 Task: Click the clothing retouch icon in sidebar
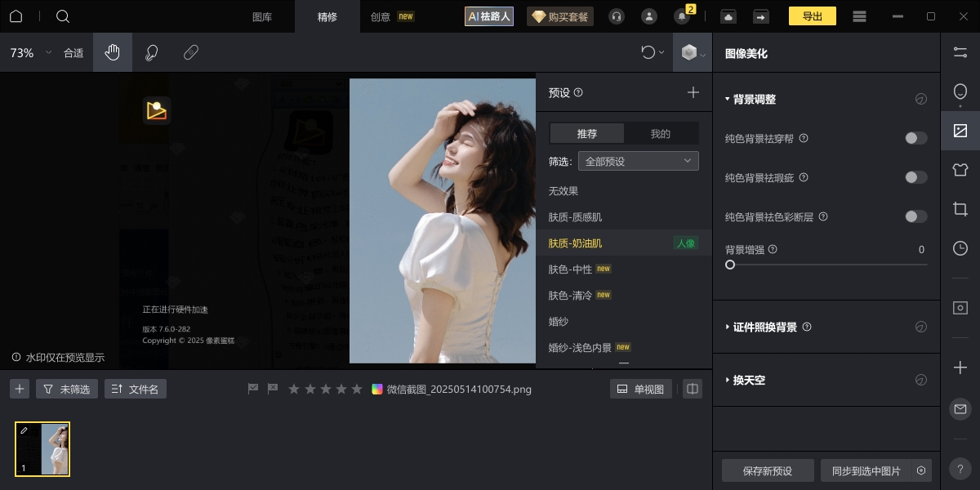[960, 170]
